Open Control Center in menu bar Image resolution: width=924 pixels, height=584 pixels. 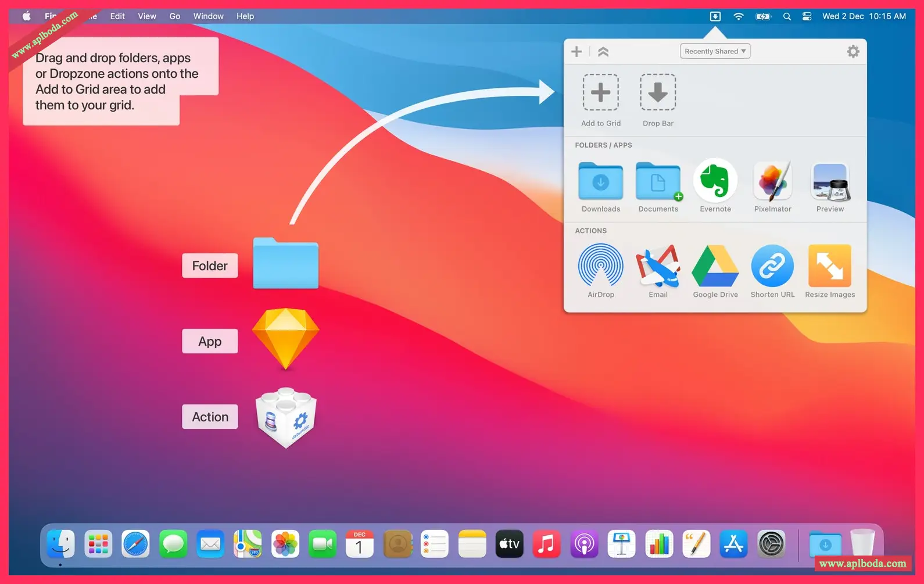[x=807, y=16]
